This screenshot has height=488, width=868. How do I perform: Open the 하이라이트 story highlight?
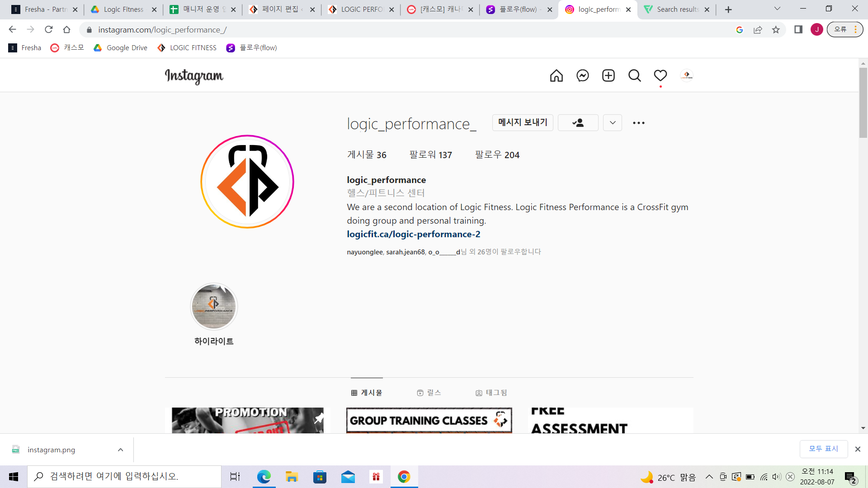coord(214,307)
